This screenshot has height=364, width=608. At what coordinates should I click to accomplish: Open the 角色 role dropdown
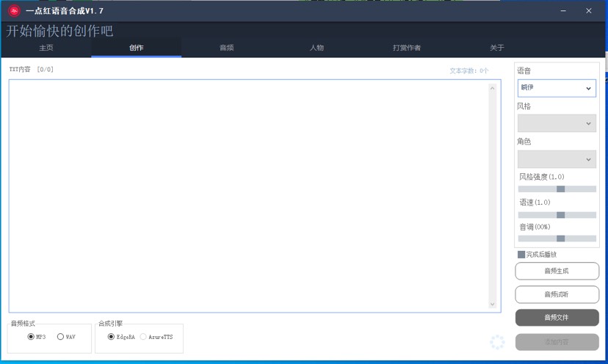coord(557,159)
